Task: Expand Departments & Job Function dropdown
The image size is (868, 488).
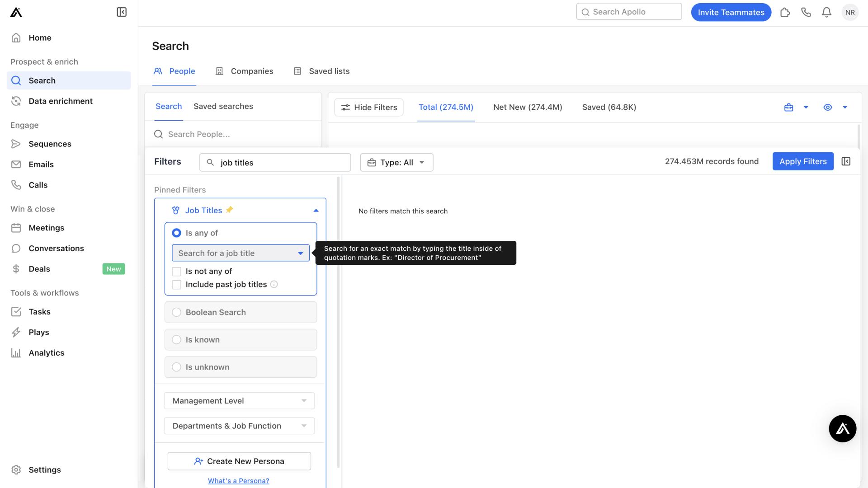Action: [239, 426]
